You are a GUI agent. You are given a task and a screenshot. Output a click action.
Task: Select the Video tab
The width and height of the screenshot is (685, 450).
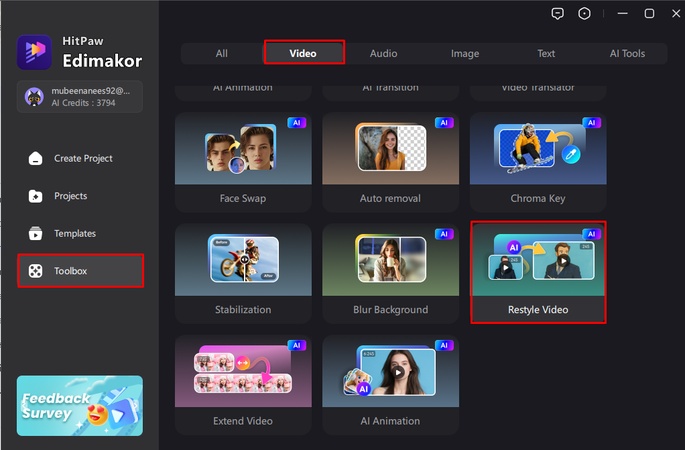pyautogui.click(x=303, y=53)
